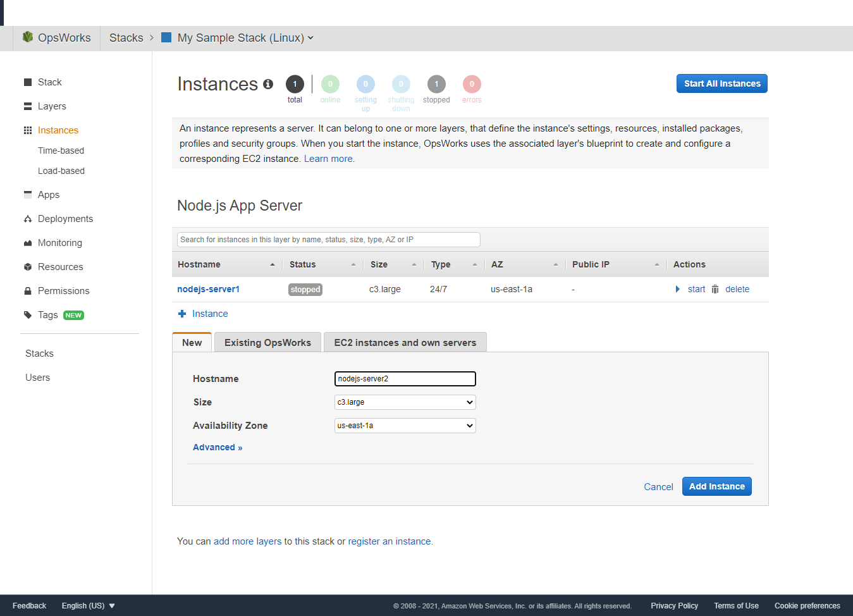
Task: Switch to the Existing OpsWorks tab
Action: (267, 342)
